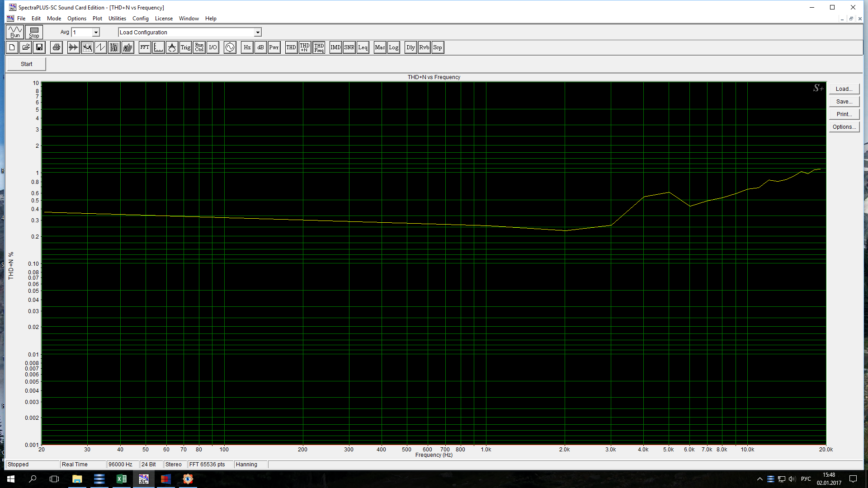Toggle the THD Freq utility button
The image size is (868, 488).
[319, 47]
